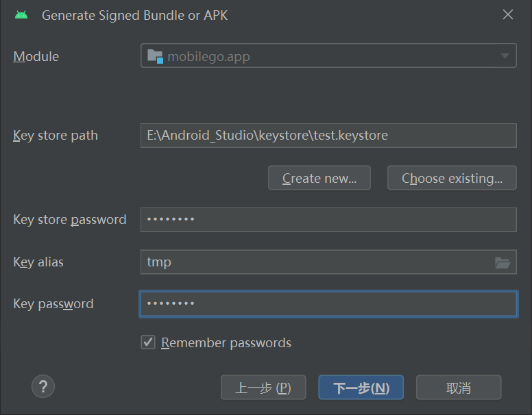
Task: Expand the Module dropdown arrow
Action: (505, 56)
